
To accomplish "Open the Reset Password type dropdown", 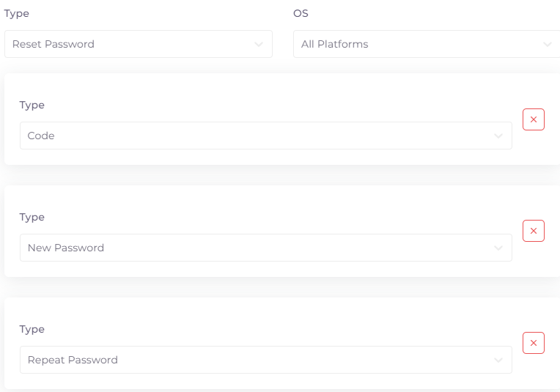I will [x=139, y=44].
